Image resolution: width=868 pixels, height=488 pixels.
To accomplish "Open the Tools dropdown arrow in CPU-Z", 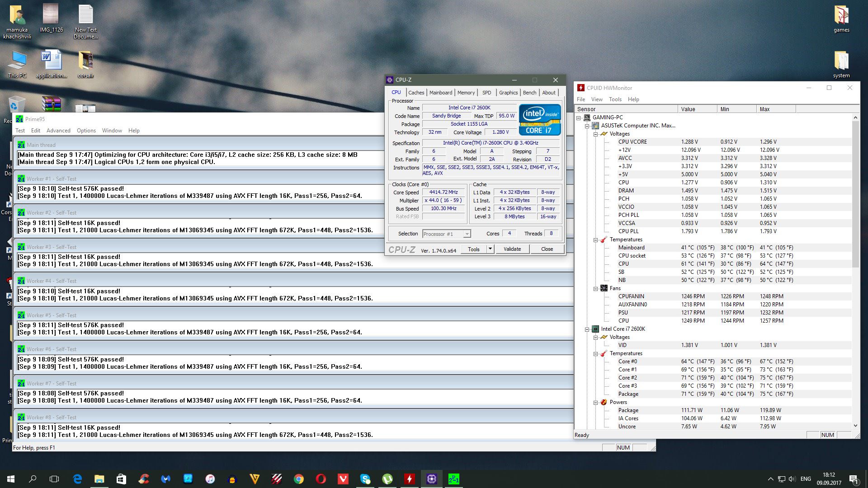I will 490,249.
